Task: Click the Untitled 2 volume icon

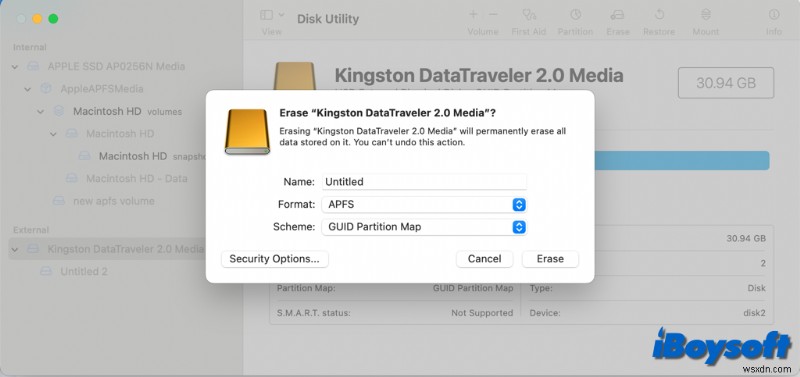Action: pos(46,271)
